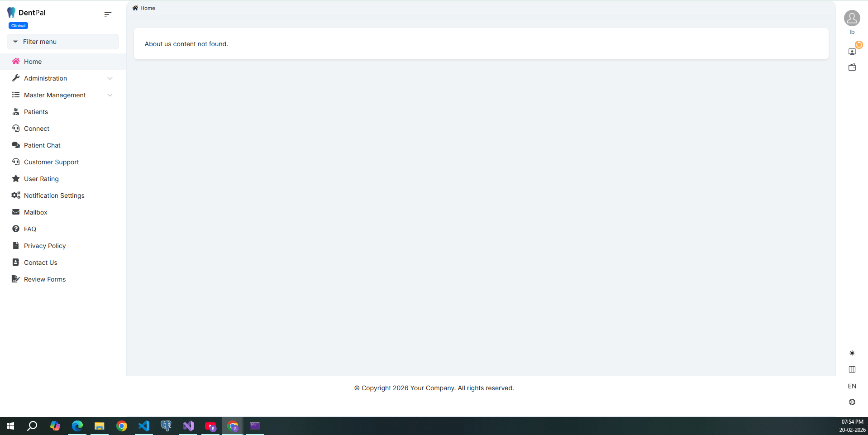The width and height of the screenshot is (868, 435).
Task: Toggle the column layout icon
Action: click(x=852, y=369)
